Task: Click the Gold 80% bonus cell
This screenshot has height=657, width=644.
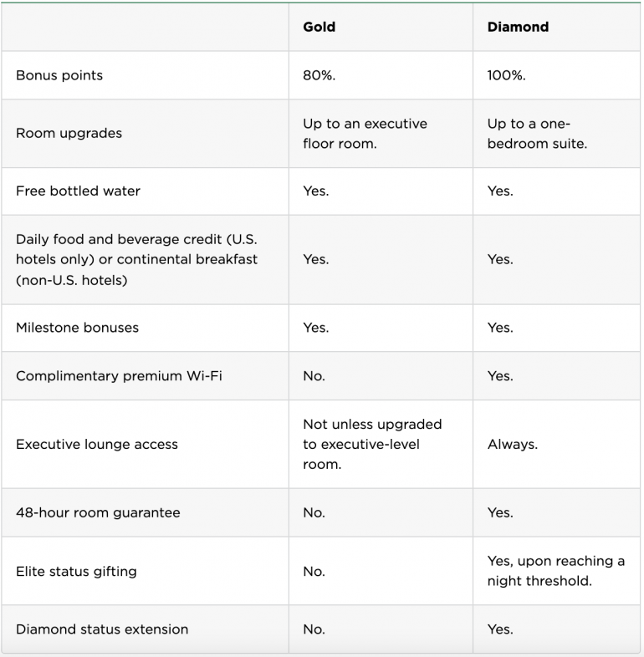Action: [318, 75]
